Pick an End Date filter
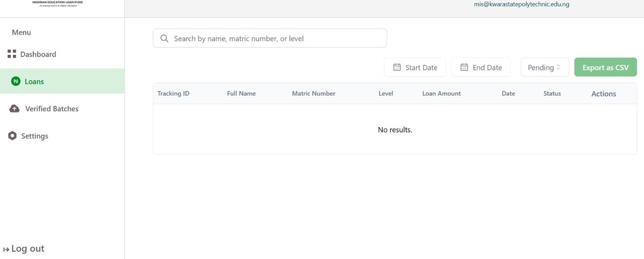Viewport: 644px width, 259px height. pyautogui.click(x=481, y=67)
